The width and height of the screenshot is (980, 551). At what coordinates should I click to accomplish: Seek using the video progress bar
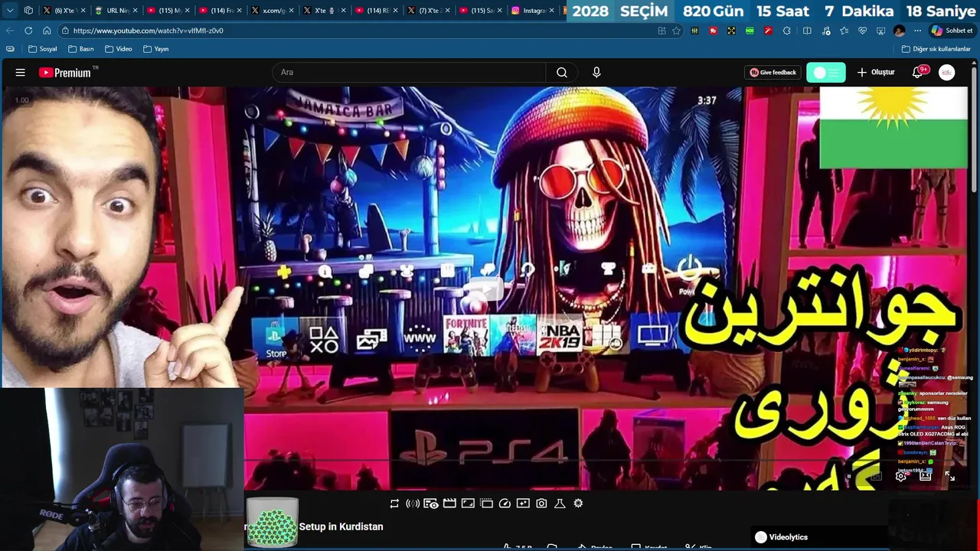606,461
